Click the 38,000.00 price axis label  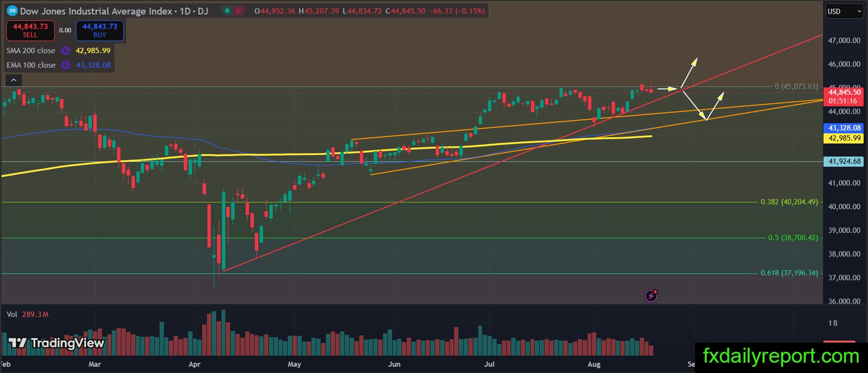click(844, 254)
